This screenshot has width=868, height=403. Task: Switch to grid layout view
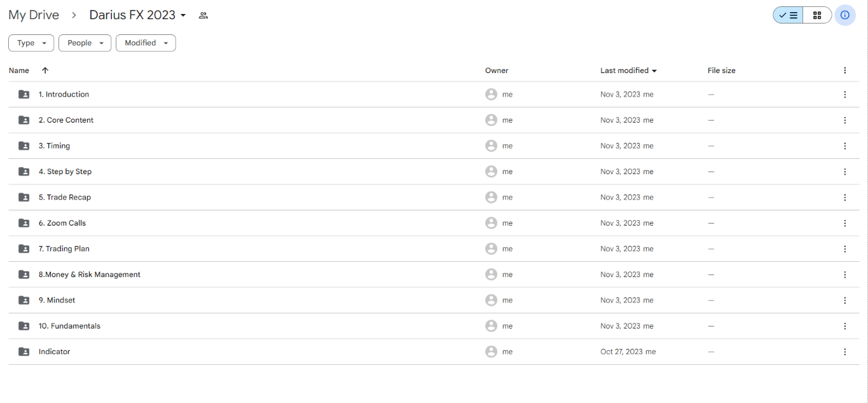point(817,15)
